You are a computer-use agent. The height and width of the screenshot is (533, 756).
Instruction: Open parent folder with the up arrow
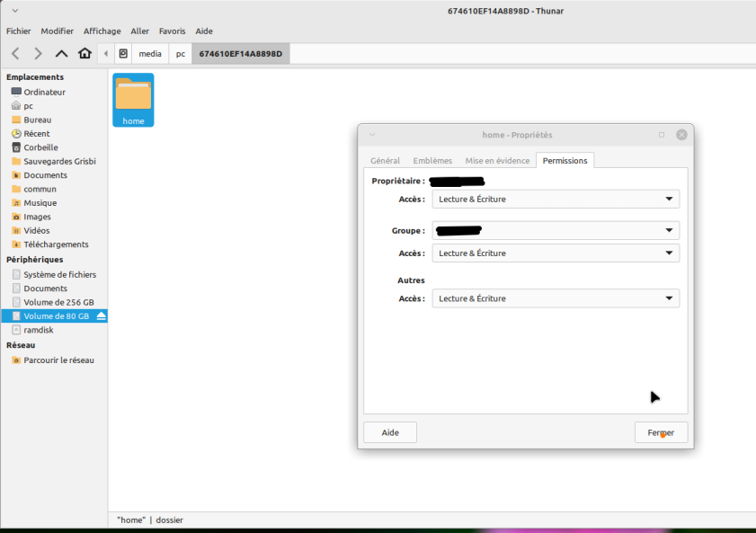(61, 54)
